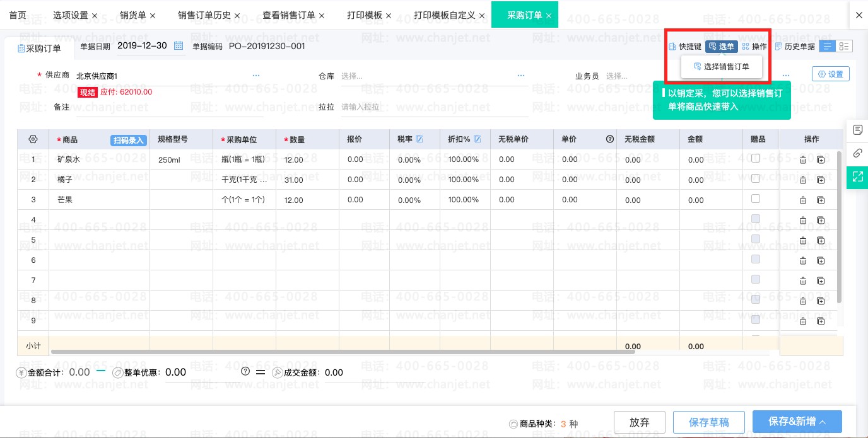Copy the 橘子 row

tap(821, 180)
